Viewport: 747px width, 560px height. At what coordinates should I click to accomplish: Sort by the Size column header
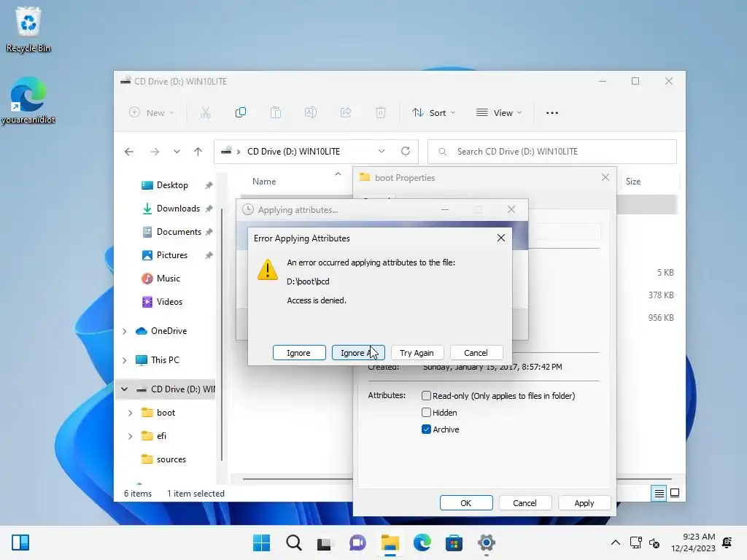click(633, 182)
